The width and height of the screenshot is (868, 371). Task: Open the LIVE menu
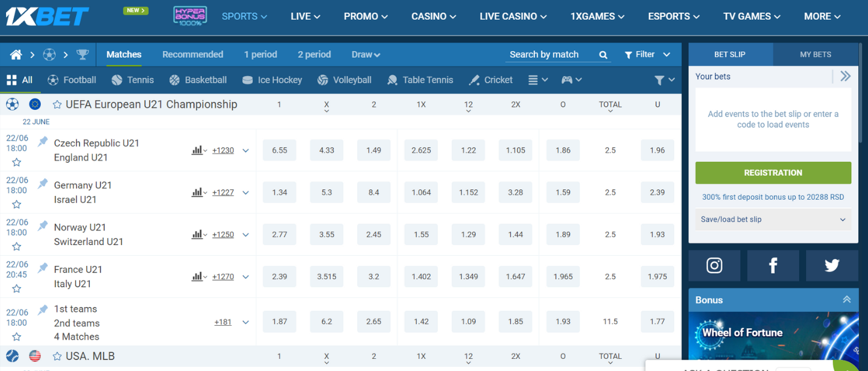tap(305, 17)
